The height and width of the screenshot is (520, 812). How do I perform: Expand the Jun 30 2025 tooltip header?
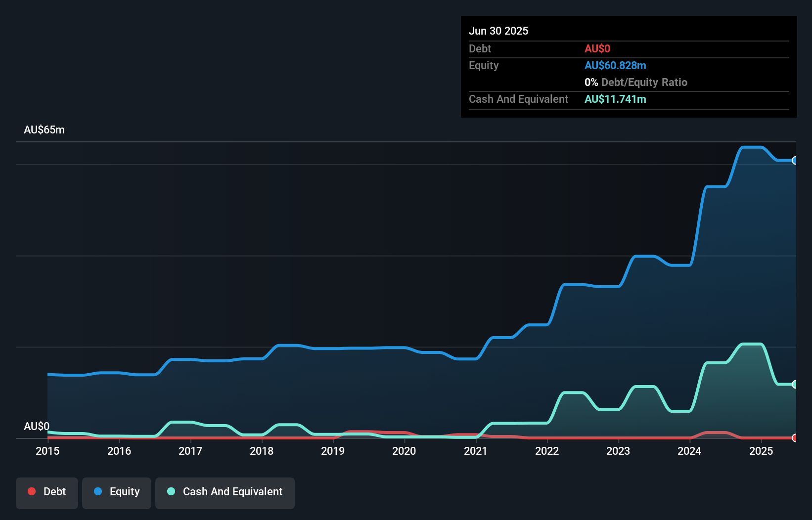[x=498, y=31]
